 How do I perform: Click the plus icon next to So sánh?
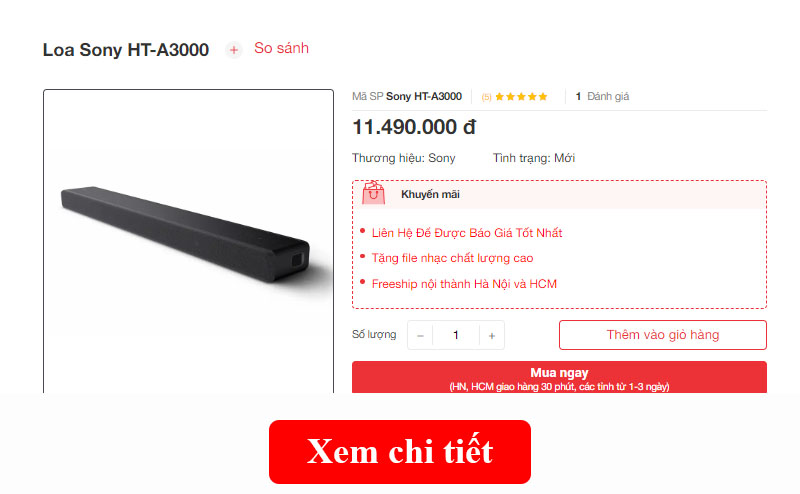(x=234, y=50)
